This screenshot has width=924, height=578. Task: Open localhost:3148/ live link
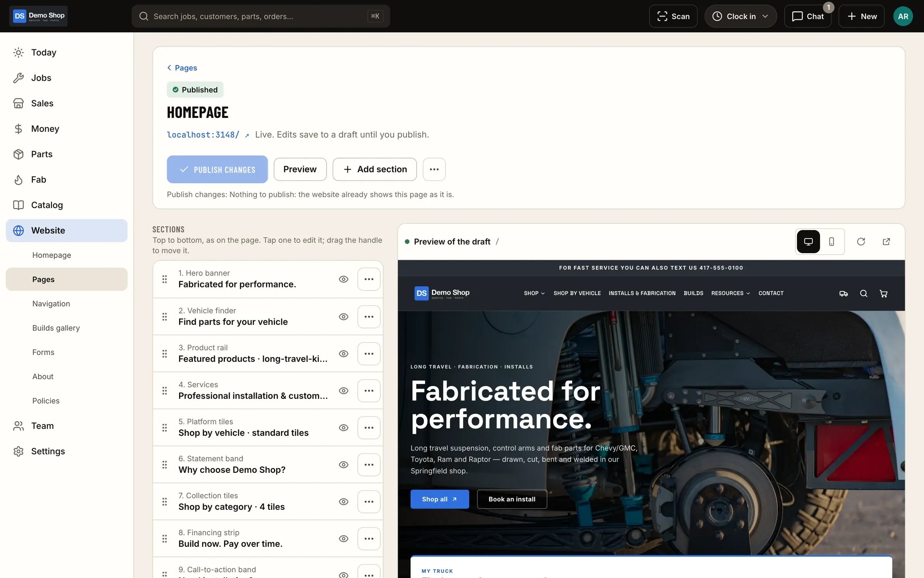(x=208, y=135)
